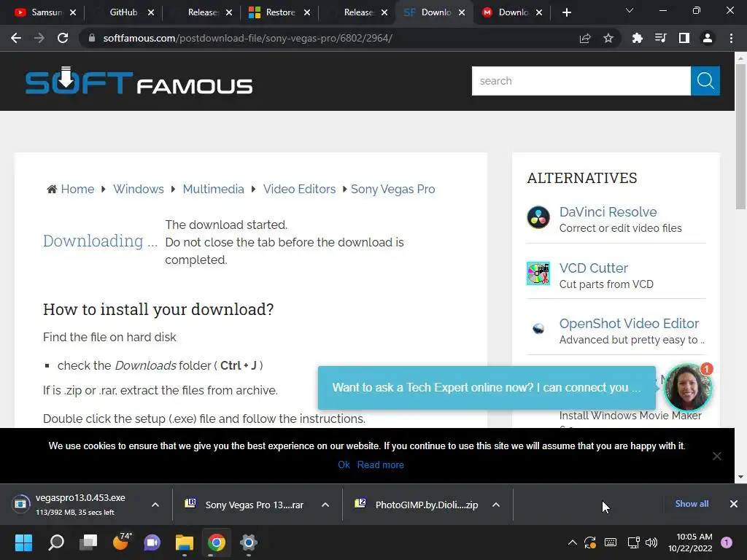
Task: Click the site padlock icon
Action: (x=92, y=38)
